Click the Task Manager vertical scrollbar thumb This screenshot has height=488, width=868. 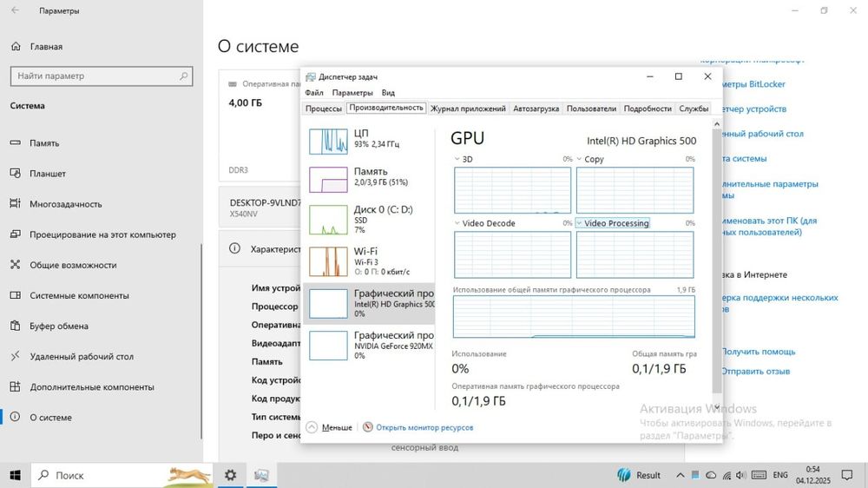(x=717, y=260)
